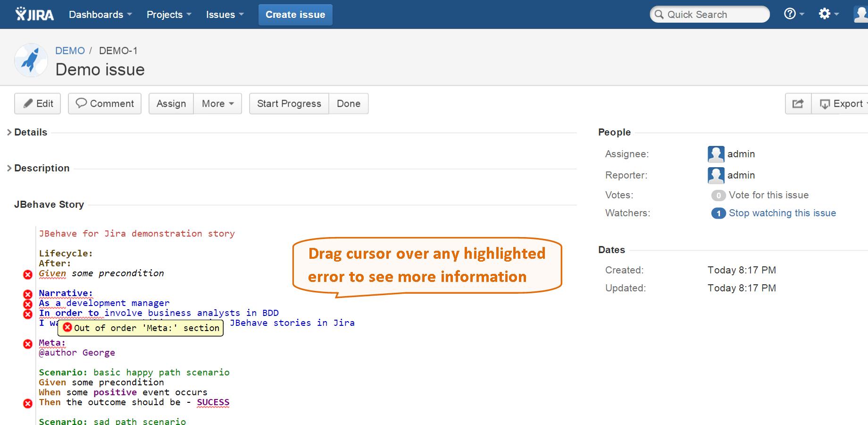Click Vote for this issue

(768, 195)
